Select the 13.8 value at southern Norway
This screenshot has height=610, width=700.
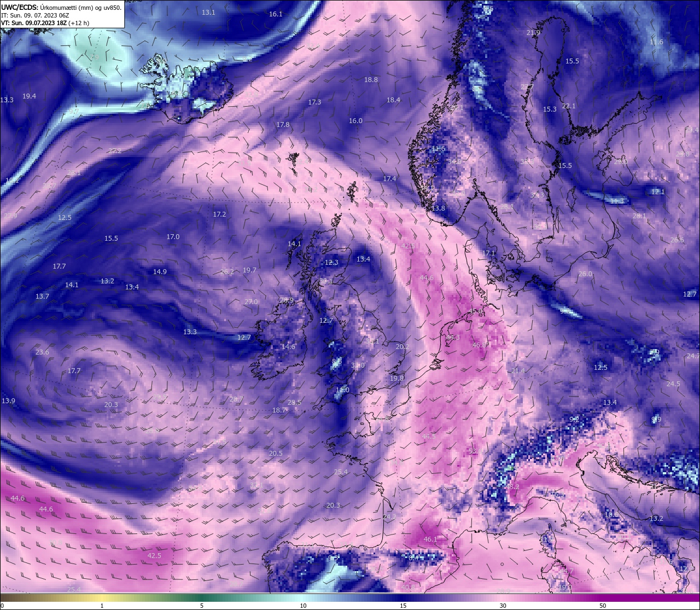pyautogui.click(x=438, y=208)
